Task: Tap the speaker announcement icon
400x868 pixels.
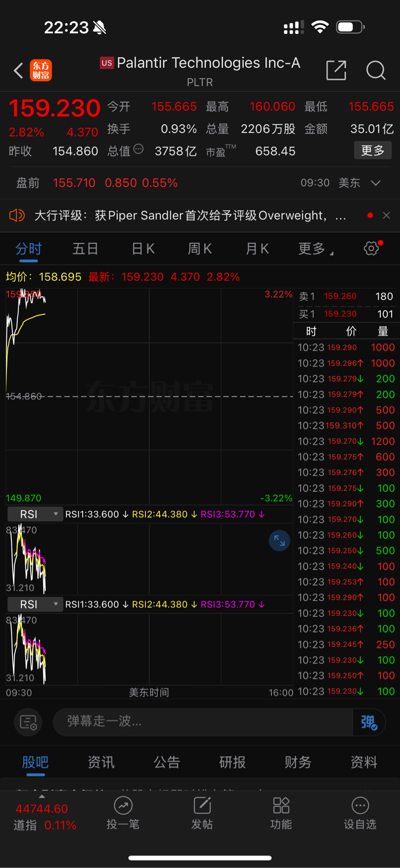Action: point(17,215)
